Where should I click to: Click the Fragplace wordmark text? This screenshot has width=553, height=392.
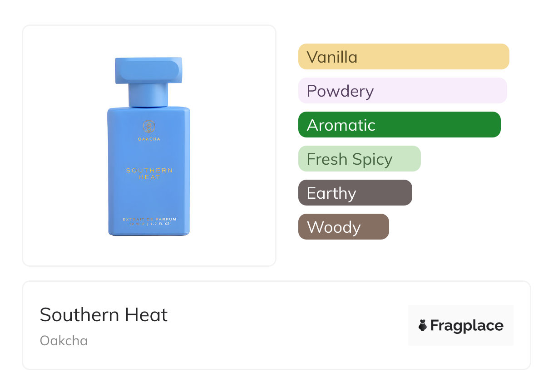[x=466, y=325]
